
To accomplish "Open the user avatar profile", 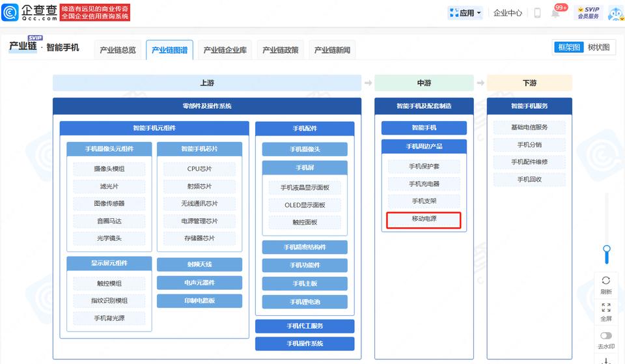I will pyautogui.click(x=615, y=13).
